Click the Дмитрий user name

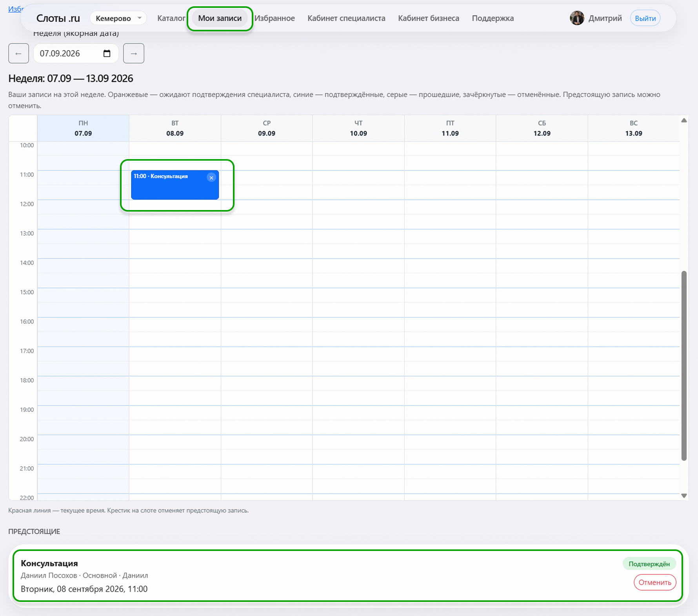point(605,18)
